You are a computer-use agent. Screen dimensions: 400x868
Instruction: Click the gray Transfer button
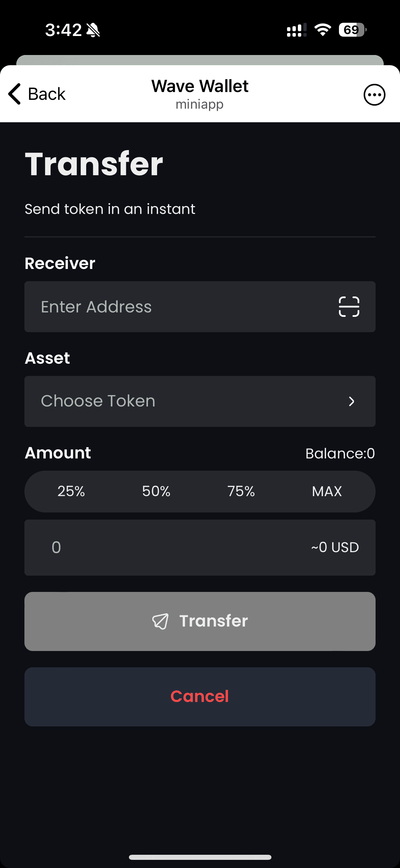coord(200,621)
